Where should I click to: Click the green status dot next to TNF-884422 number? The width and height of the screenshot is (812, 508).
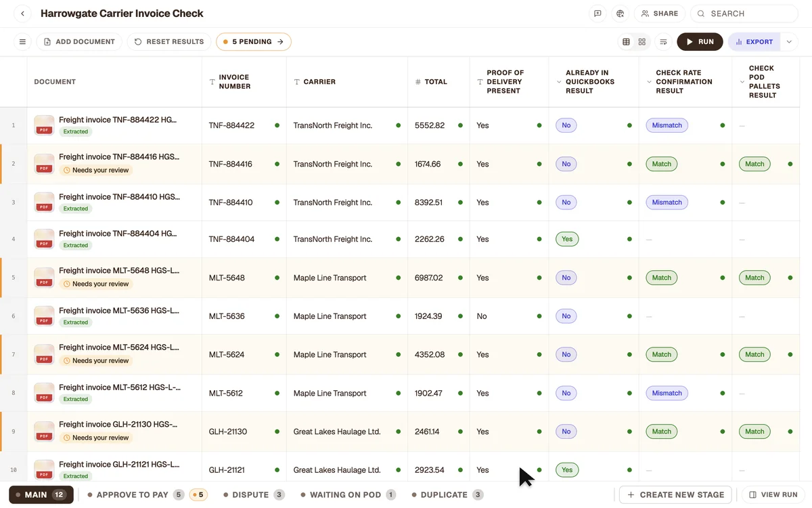pos(277,125)
